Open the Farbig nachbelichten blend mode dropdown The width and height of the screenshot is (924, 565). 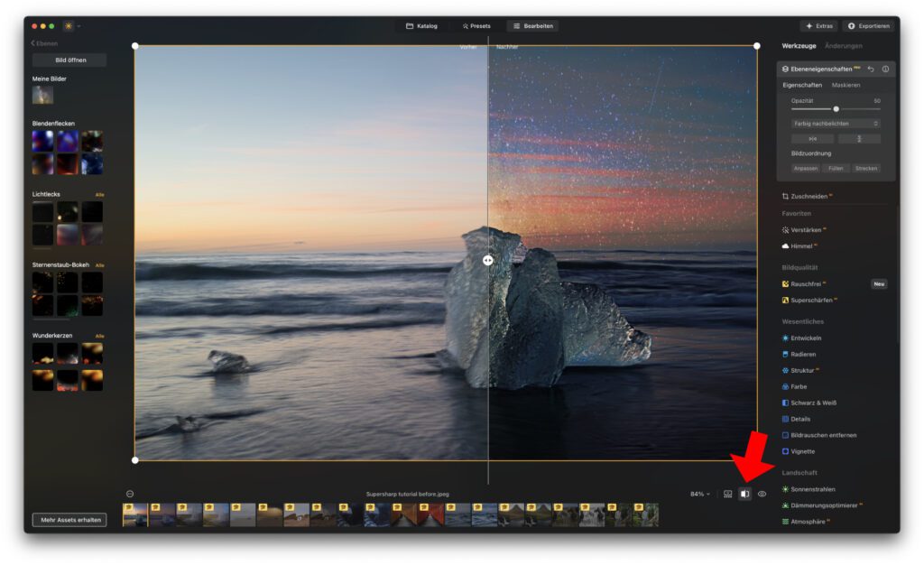coord(836,123)
